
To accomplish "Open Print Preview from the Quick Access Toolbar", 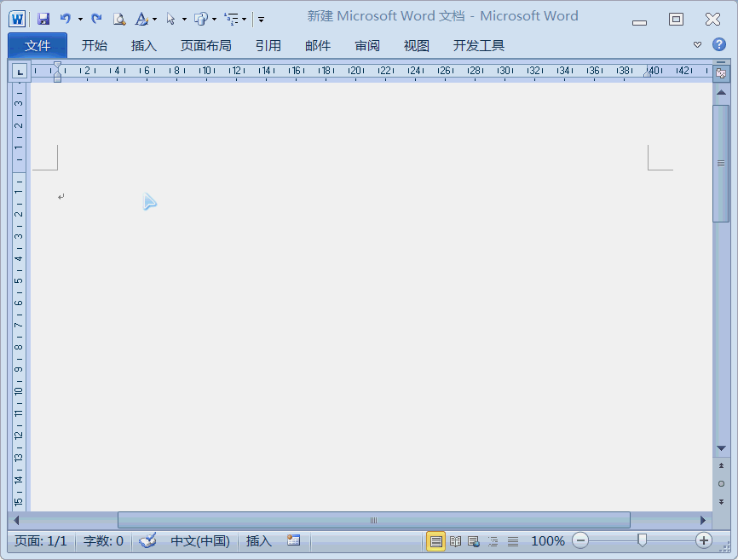I will [x=119, y=18].
